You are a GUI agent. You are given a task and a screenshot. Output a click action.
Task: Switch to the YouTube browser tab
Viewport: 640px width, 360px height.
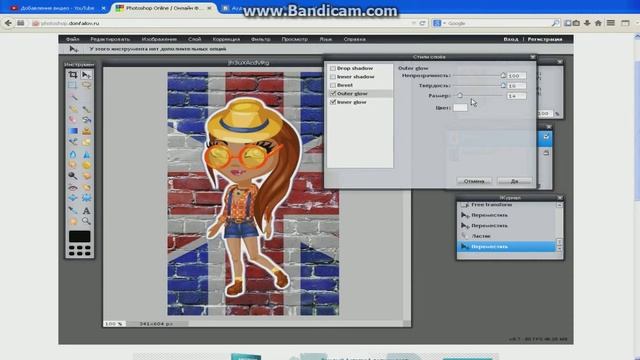(58, 8)
